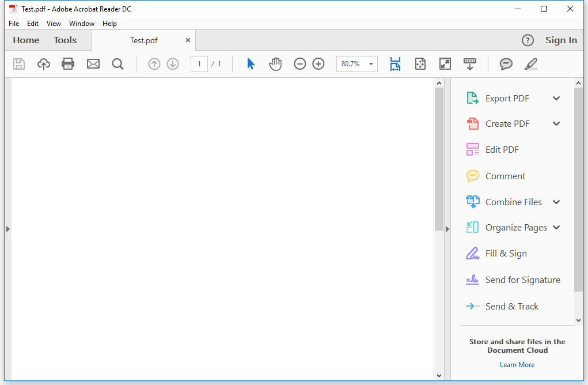Expand the Export PDF options
The image size is (588, 385).
(556, 98)
